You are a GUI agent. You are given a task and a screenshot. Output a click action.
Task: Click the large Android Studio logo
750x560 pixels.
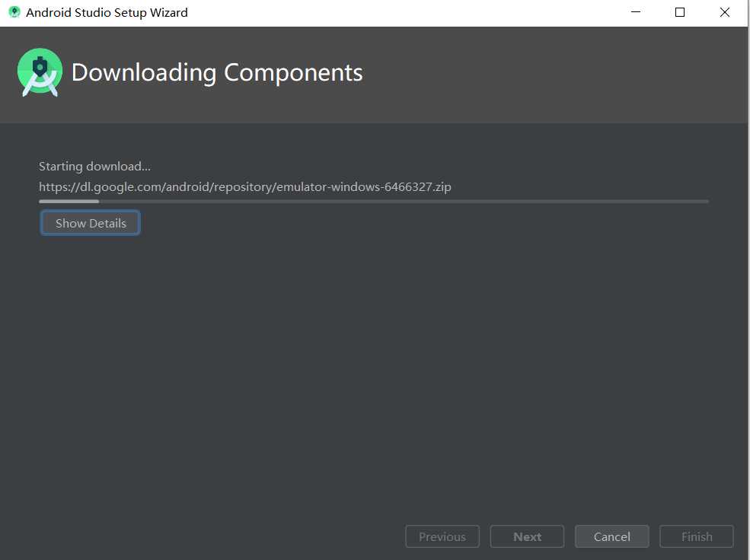pyautogui.click(x=40, y=72)
